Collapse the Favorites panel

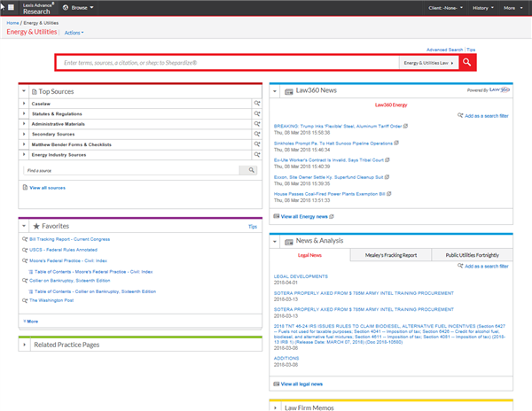coord(24,226)
